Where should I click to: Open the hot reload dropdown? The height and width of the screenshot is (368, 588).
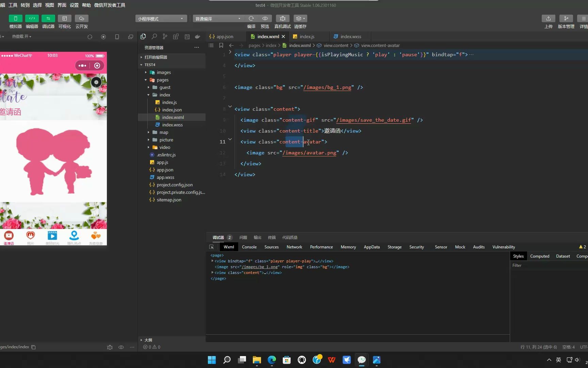(x=21, y=36)
